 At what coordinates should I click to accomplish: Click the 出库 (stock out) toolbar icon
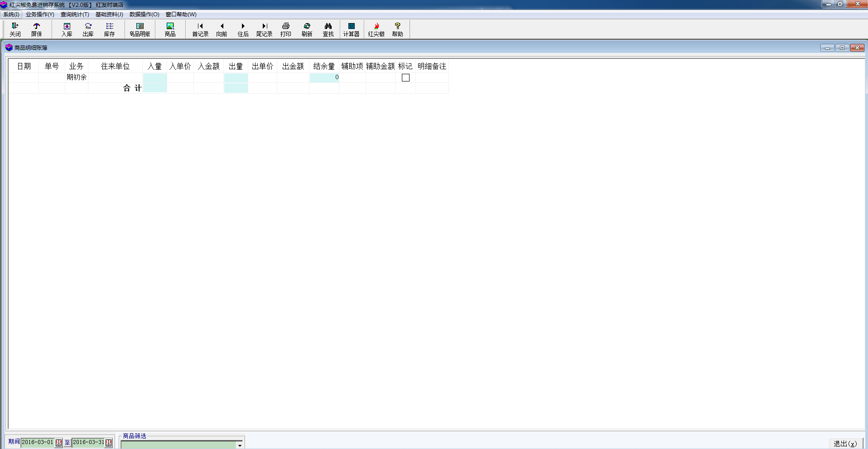pyautogui.click(x=88, y=29)
